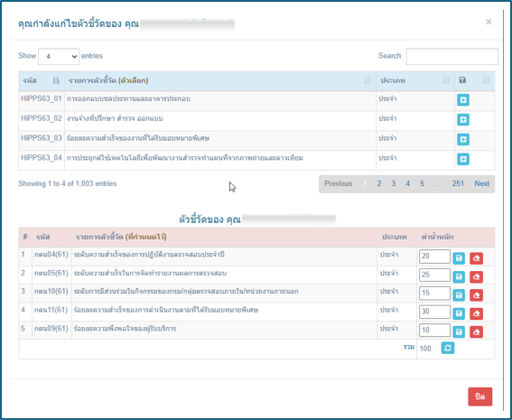Open the Show entries dropdown
The width and height of the screenshot is (512, 420).
point(59,57)
